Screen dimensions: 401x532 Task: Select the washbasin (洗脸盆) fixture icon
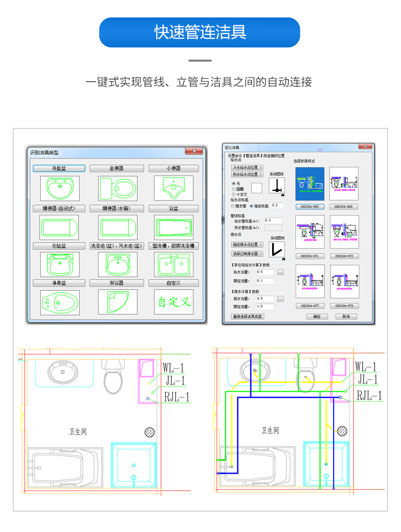(60, 188)
